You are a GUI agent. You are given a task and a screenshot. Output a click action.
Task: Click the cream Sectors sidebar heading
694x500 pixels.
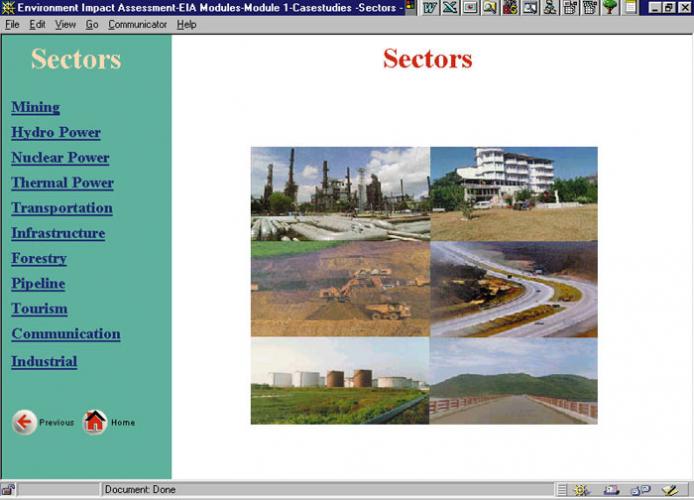tap(76, 59)
